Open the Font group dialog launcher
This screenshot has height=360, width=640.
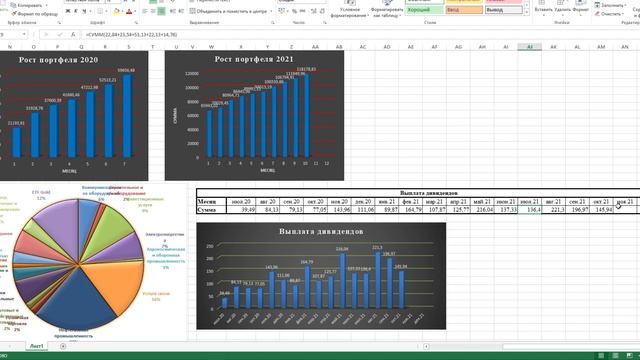pyautogui.click(x=136, y=23)
